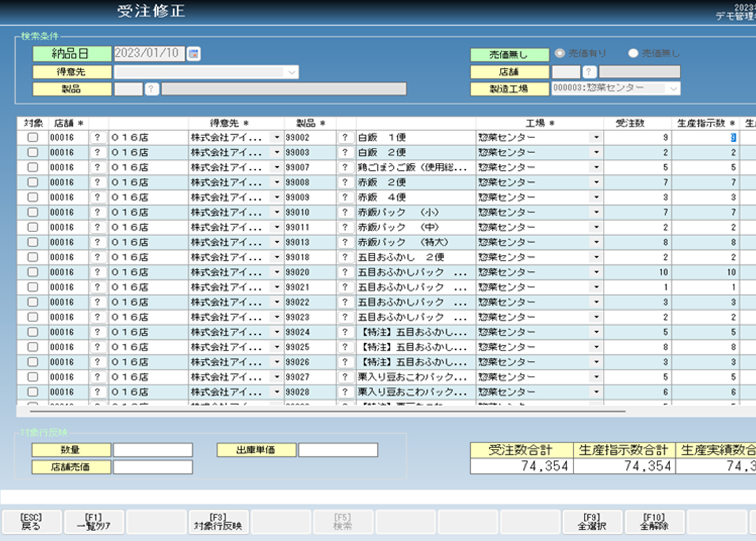The height and width of the screenshot is (541, 756).
Task: Open product lookup ? for row 99002
Action: (345, 137)
